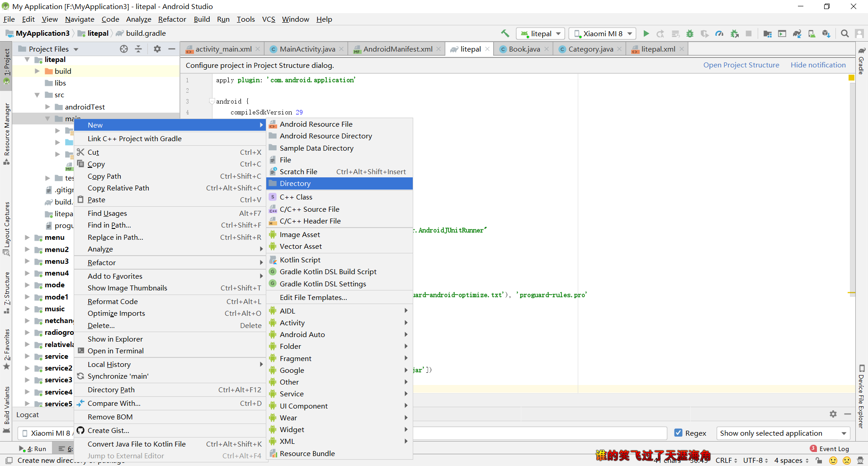The height and width of the screenshot is (466, 868).
Task: Click the Search Everywhere magnifier icon
Action: [844, 33]
